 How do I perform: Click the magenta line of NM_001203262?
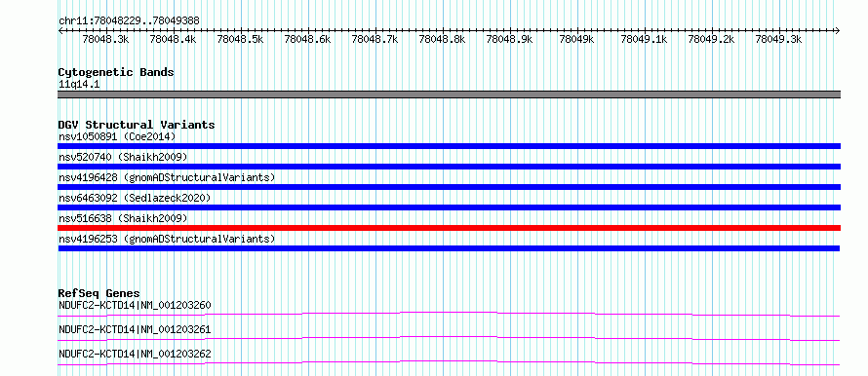(x=449, y=362)
